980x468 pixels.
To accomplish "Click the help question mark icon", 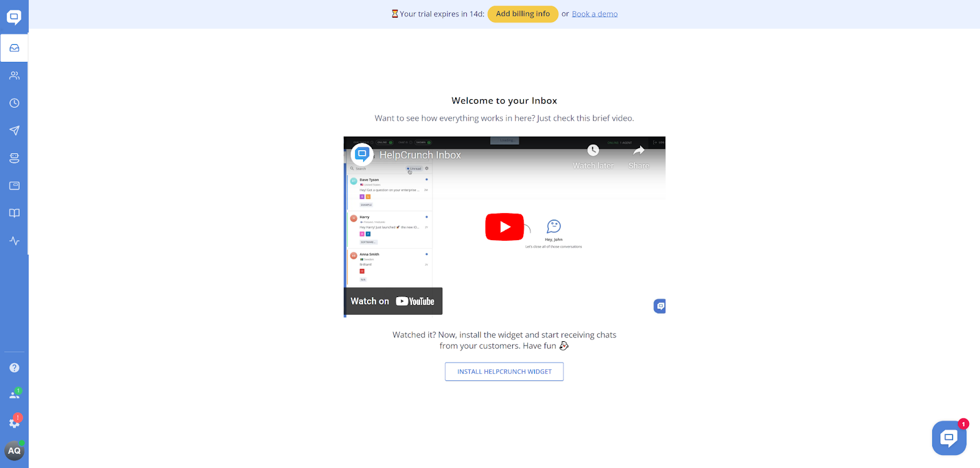I will (x=14, y=368).
